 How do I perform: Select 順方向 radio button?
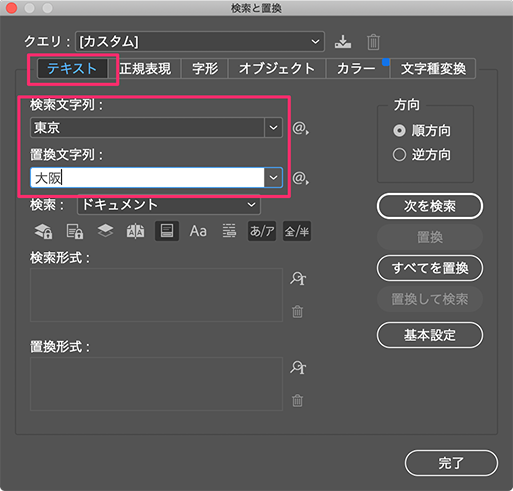point(399,130)
